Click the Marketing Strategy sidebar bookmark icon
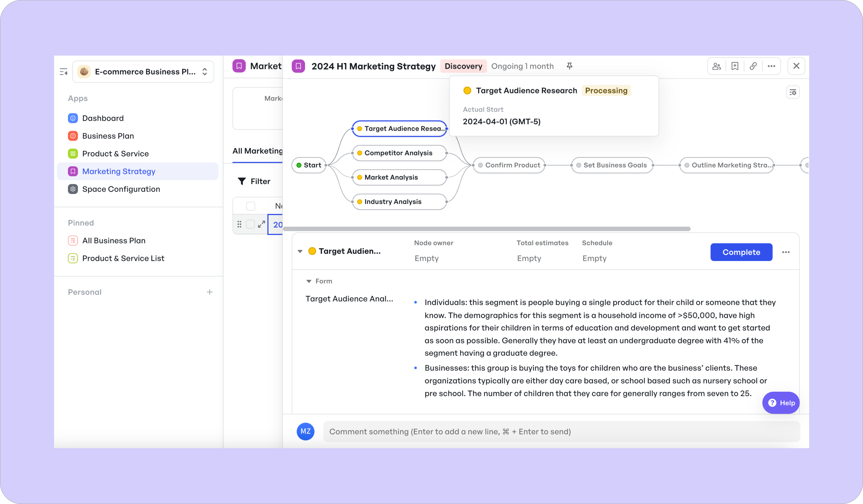863x504 pixels. (73, 171)
